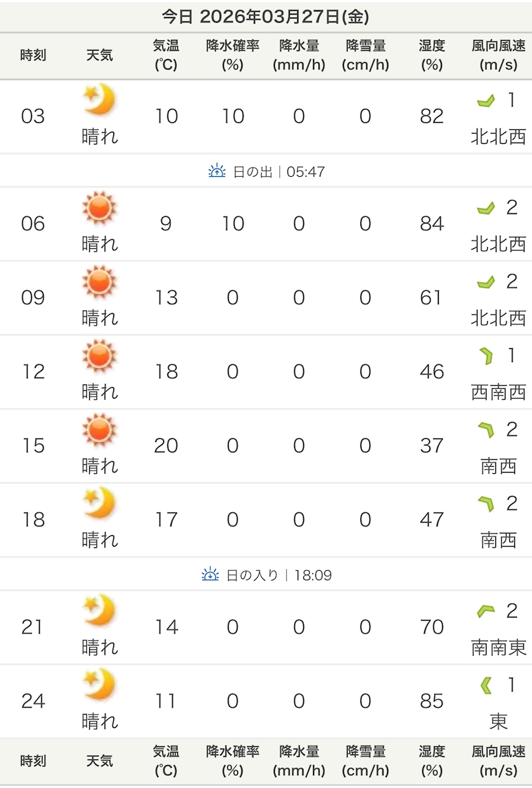532x788 pixels.
Task: Click the sunset icon beside 日の入り
Action: (x=210, y=575)
